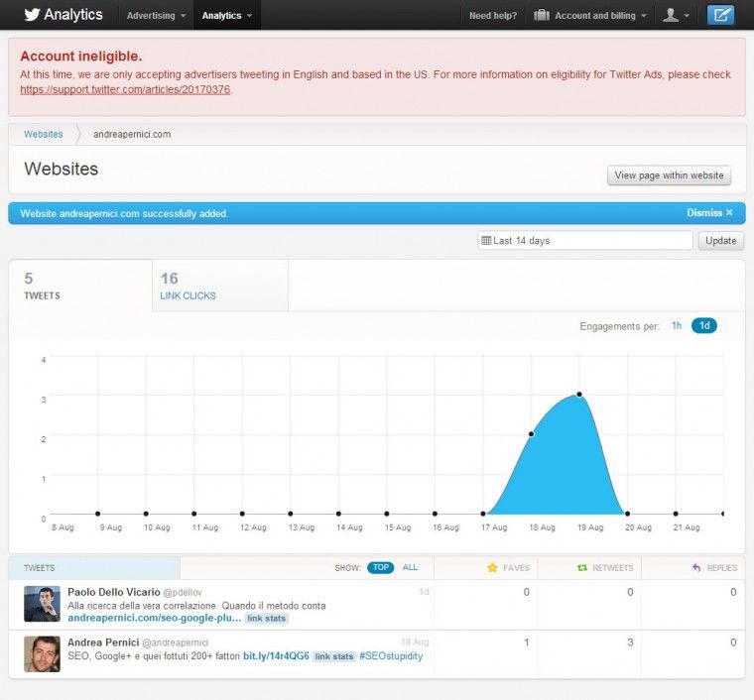Click View page within website button
The width and height of the screenshot is (754, 700).
(669, 175)
